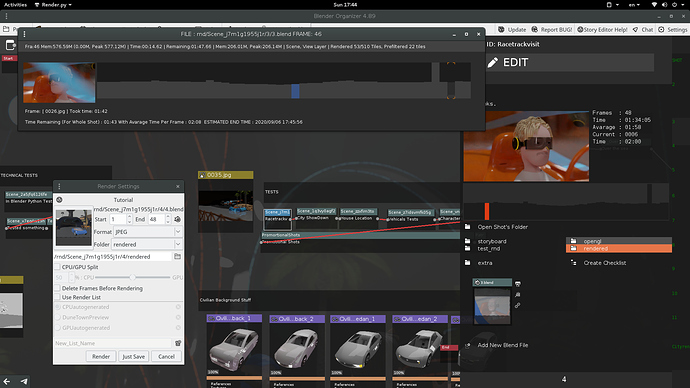This screenshot has height=388, width=690.
Task: Enable Delete Frames Before Rendering checkbox
Action: click(x=57, y=288)
